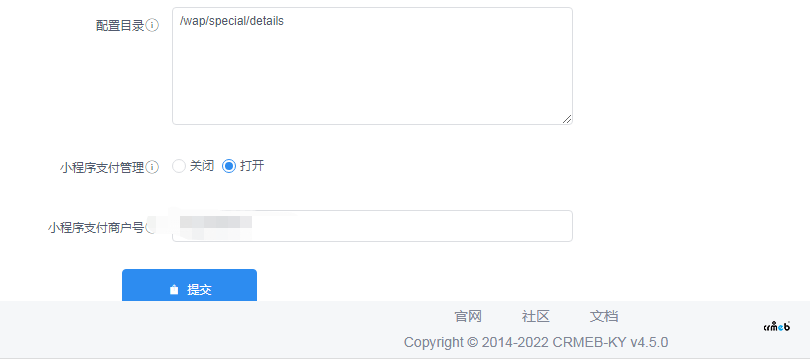Click the 配置目录 field label
This screenshot has width=810, height=360.
[120, 26]
